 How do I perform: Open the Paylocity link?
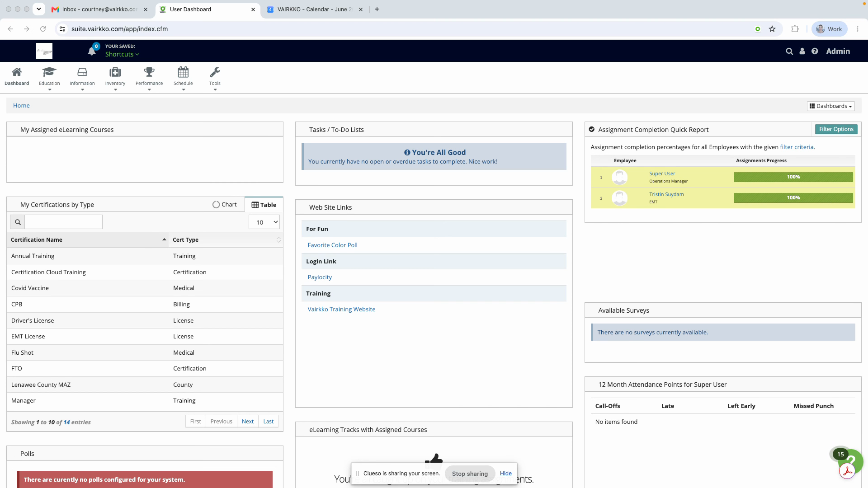pos(320,277)
